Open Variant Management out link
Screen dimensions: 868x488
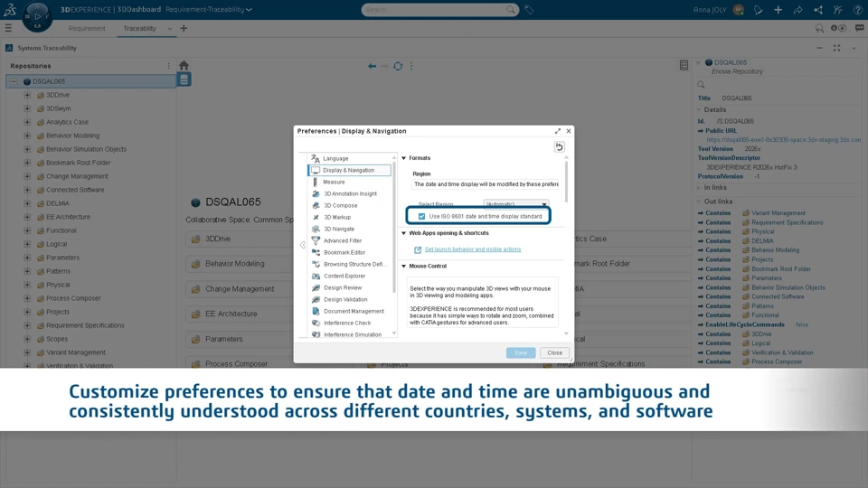point(778,213)
